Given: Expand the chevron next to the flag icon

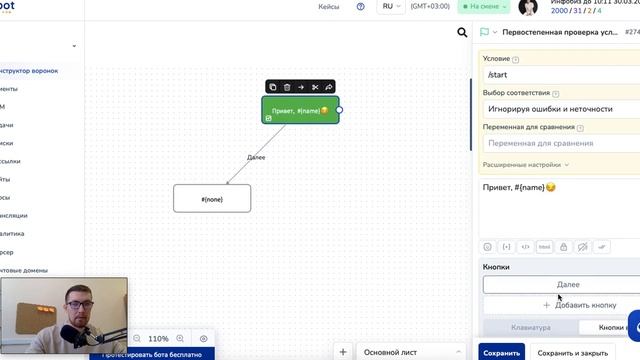Looking at the screenshot, I should coord(495,32).
